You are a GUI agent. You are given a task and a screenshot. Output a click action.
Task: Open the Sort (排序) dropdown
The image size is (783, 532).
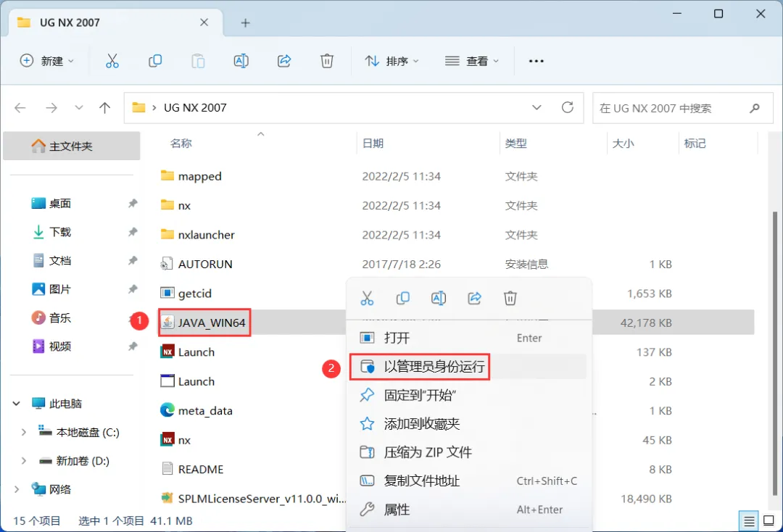pyautogui.click(x=392, y=61)
